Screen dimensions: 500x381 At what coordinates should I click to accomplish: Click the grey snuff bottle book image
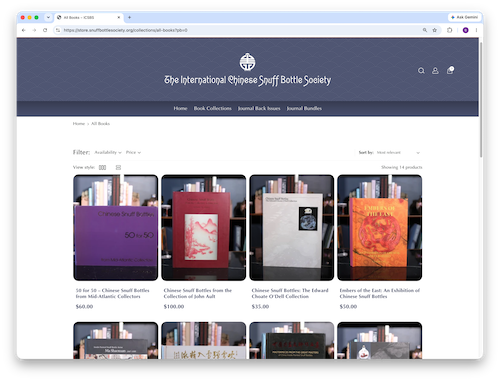tap(380, 341)
